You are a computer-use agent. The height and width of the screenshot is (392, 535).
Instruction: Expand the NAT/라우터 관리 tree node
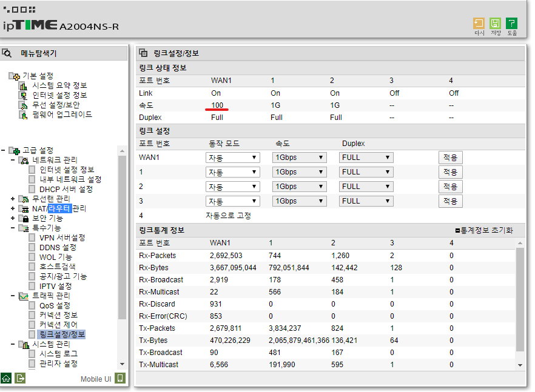(x=13, y=208)
